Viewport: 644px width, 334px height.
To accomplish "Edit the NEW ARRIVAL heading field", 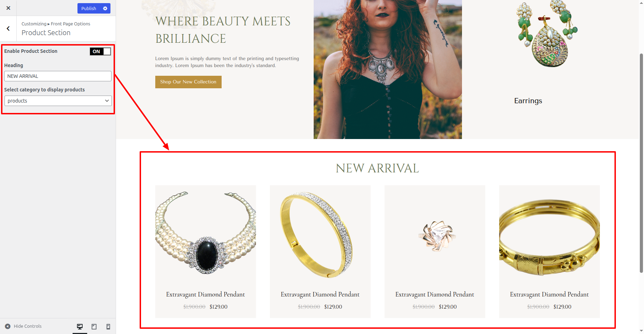I will click(x=58, y=76).
